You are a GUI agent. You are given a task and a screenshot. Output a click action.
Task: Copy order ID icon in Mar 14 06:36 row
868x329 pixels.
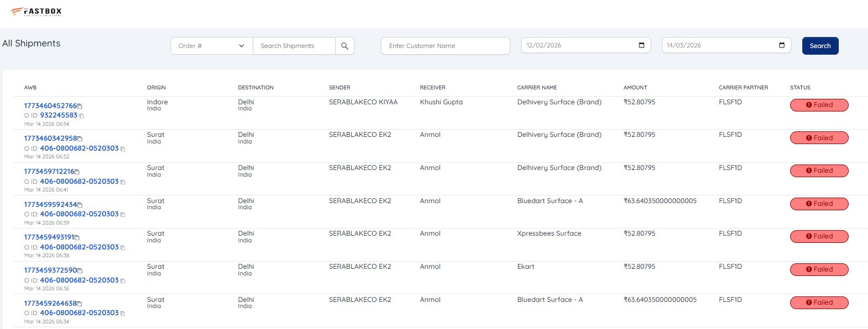pos(123,281)
